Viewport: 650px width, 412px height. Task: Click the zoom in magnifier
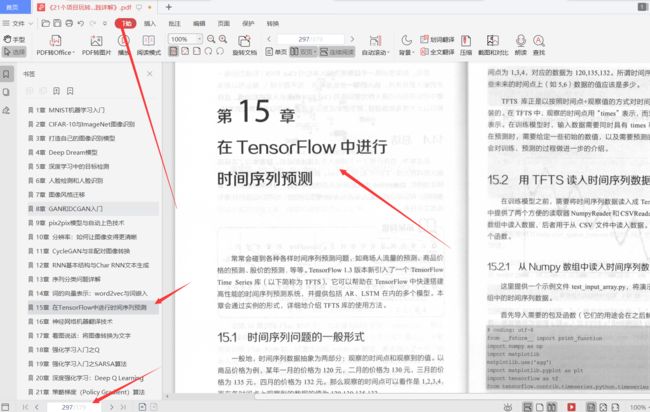(223, 39)
